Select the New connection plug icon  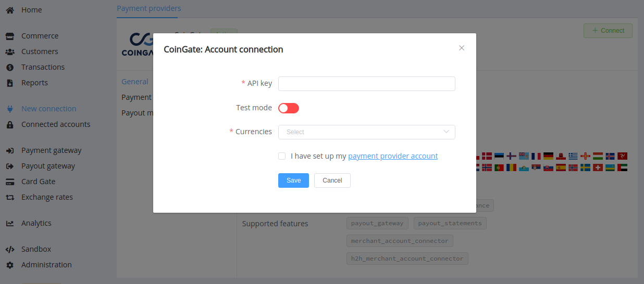(9, 109)
